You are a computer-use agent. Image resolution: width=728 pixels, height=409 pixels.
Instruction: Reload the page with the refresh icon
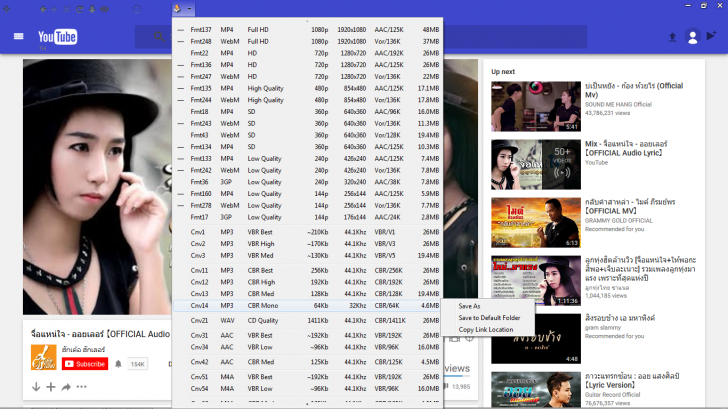[79, 9]
